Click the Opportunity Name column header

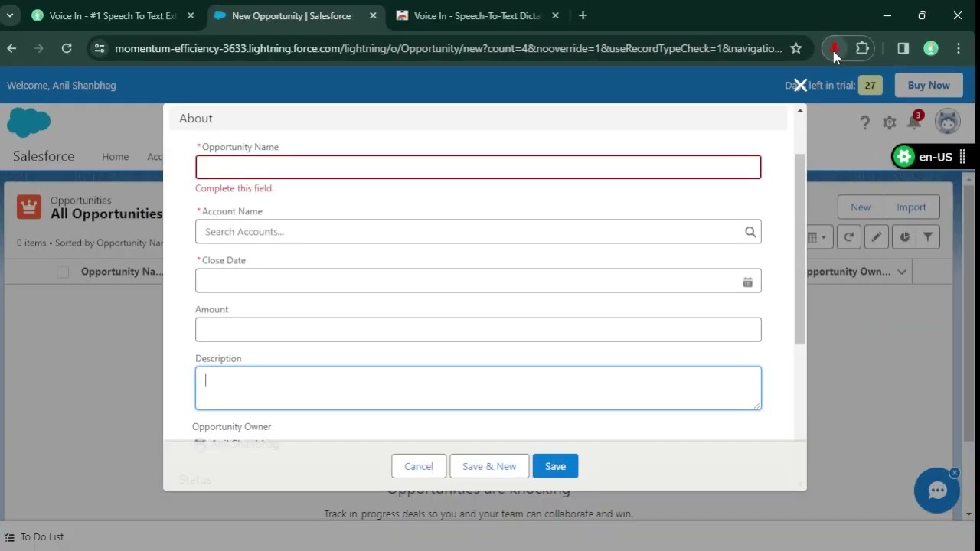click(x=121, y=272)
